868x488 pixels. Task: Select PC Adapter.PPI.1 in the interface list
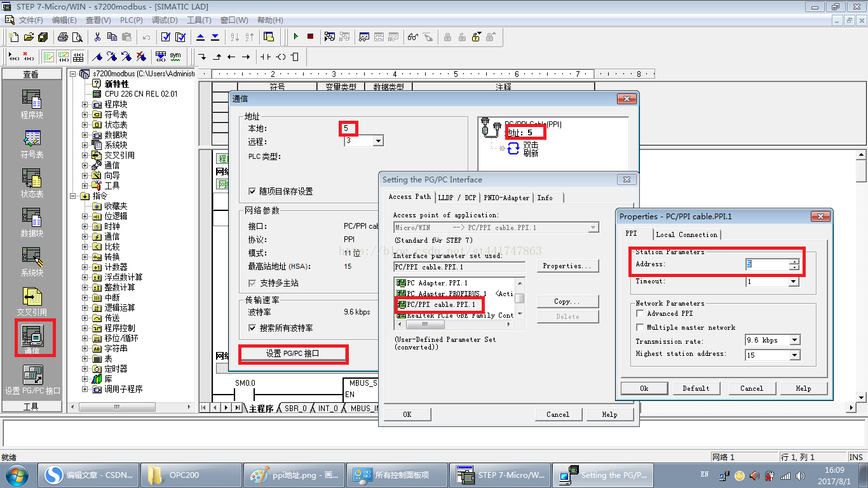[x=437, y=283]
